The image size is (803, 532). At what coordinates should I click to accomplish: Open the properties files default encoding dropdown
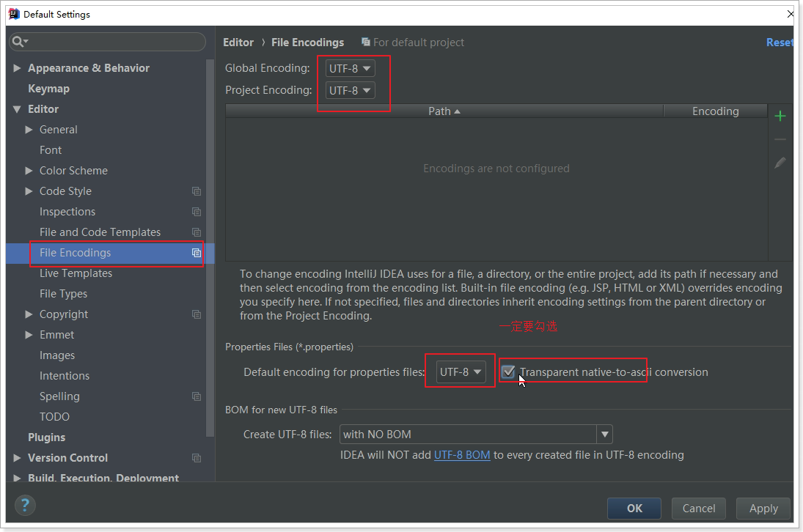click(461, 372)
